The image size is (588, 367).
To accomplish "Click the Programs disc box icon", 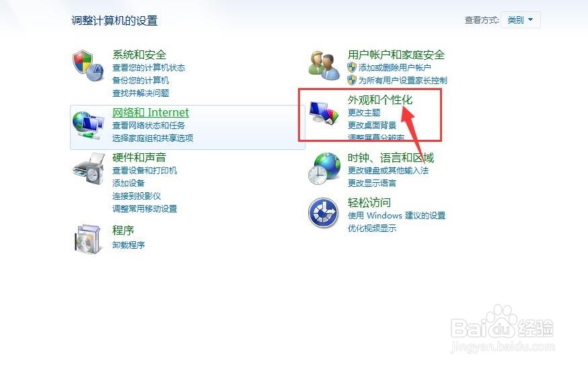I will (x=89, y=239).
